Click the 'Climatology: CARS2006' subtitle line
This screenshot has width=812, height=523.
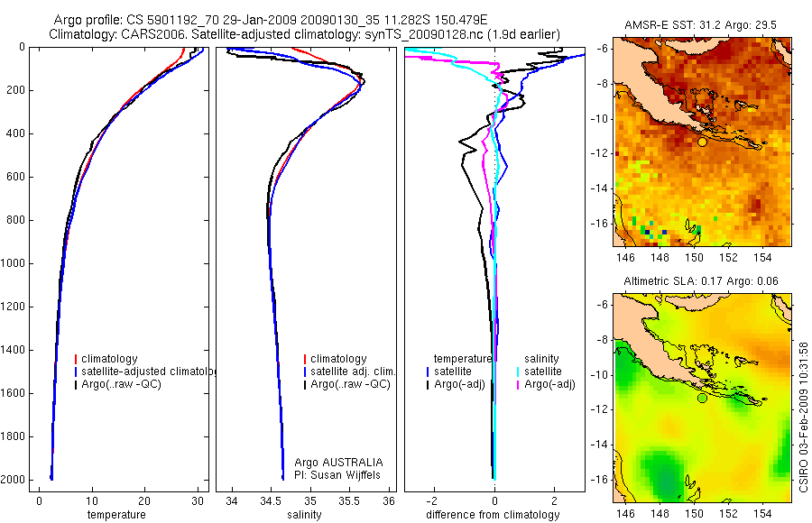click(x=305, y=34)
